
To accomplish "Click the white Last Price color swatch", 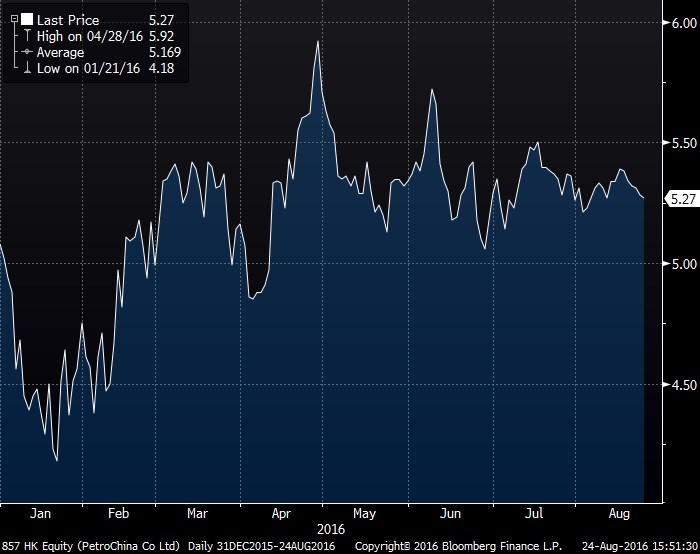I will click(26, 18).
